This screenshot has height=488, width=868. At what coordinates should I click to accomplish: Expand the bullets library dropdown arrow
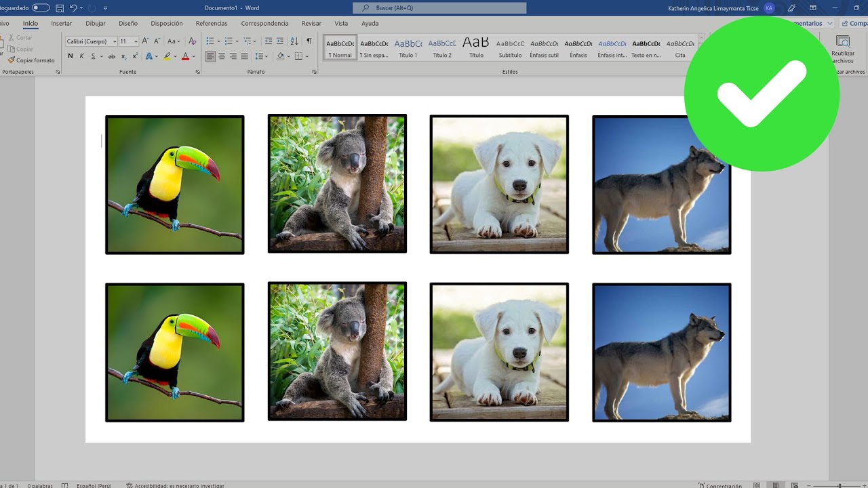218,41
